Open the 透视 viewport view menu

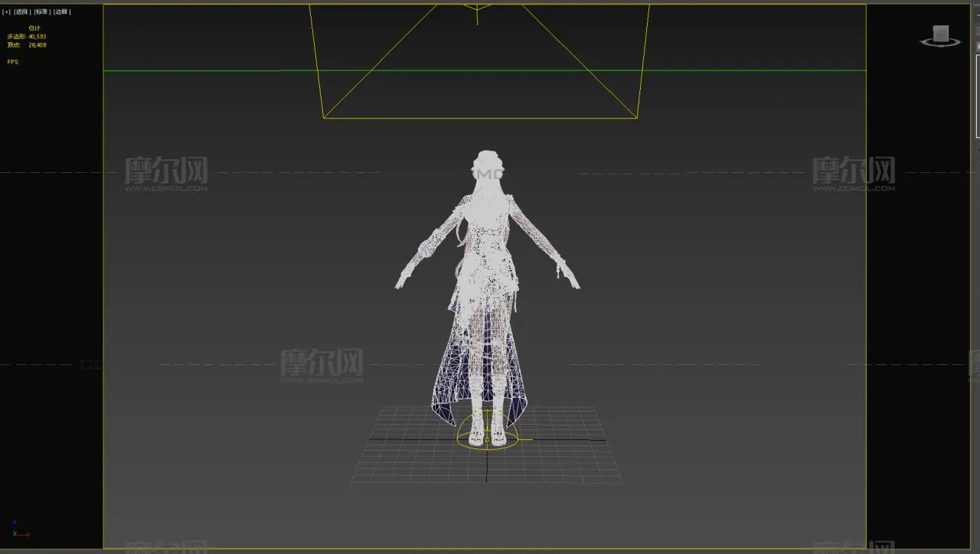[21, 12]
